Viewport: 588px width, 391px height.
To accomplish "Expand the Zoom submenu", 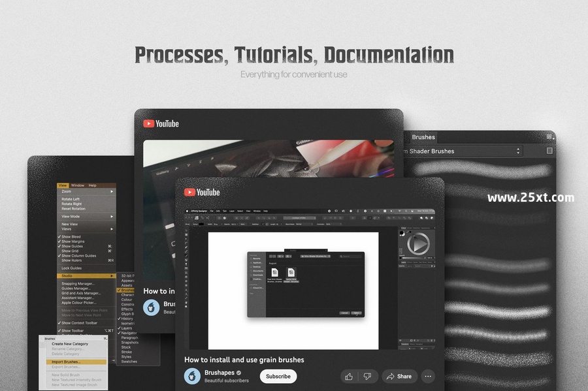I will point(86,191).
